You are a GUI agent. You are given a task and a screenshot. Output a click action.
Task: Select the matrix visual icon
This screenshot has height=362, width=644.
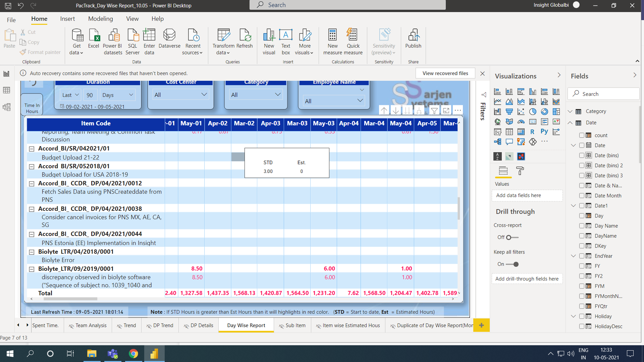(521, 132)
